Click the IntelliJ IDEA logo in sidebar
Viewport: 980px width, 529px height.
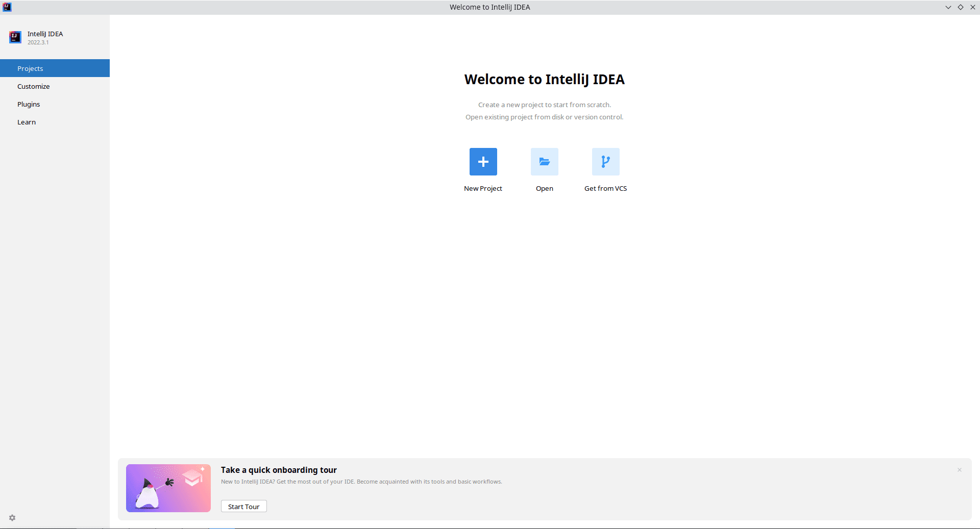pyautogui.click(x=15, y=37)
